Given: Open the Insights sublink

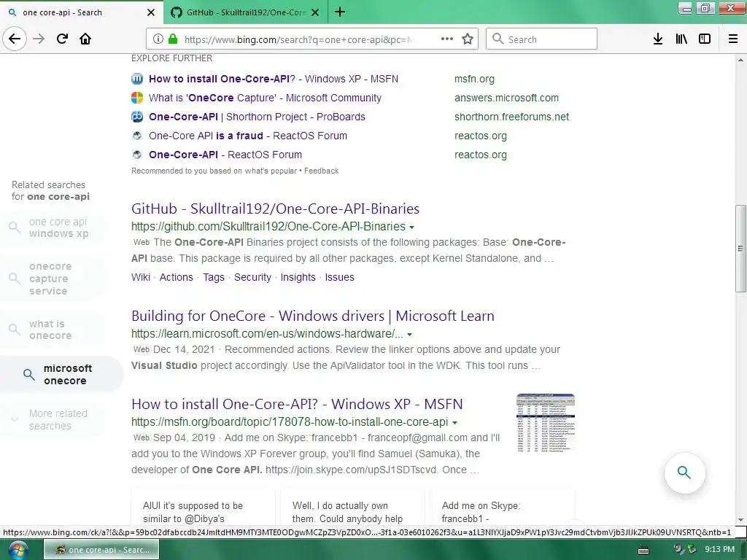Looking at the screenshot, I should (x=298, y=277).
